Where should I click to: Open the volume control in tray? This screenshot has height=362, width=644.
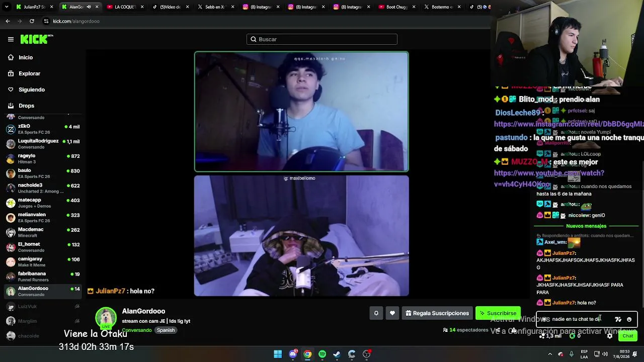click(x=604, y=354)
